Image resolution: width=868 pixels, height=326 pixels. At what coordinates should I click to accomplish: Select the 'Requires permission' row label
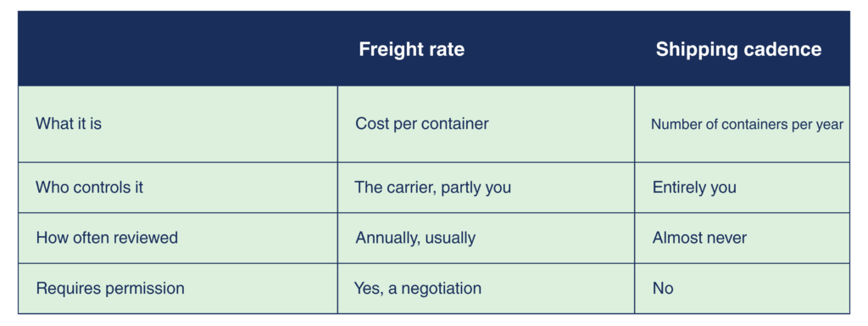[109, 289]
